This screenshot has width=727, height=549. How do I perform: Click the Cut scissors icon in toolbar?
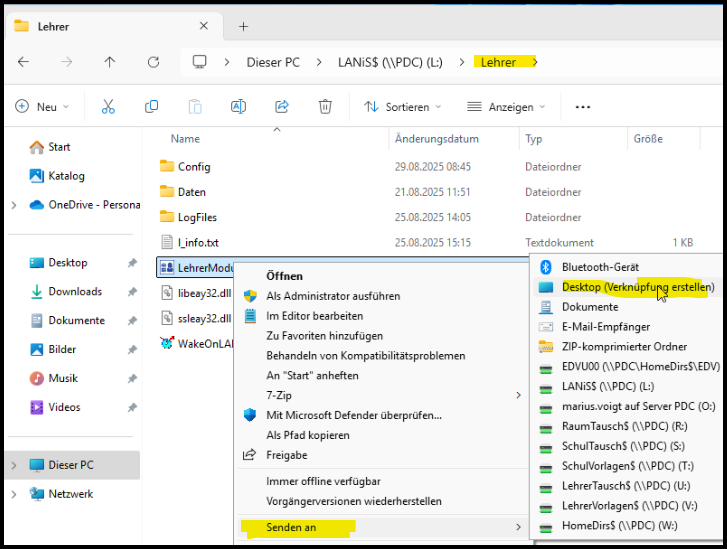[108, 106]
